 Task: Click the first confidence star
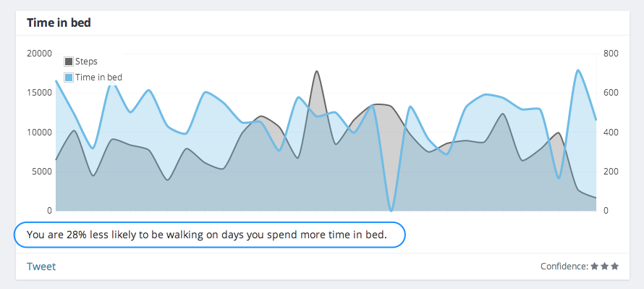pyautogui.click(x=594, y=267)
